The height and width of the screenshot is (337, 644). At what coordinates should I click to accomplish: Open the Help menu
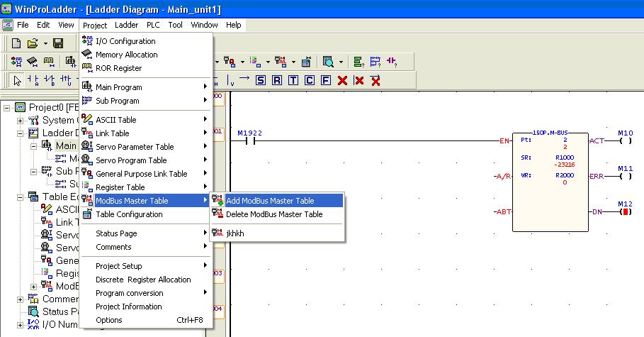click(x=233, y=25)
